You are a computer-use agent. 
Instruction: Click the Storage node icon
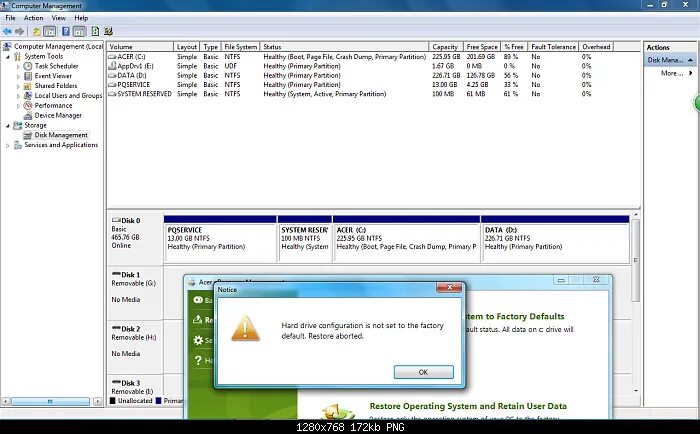tap(17, 125)
